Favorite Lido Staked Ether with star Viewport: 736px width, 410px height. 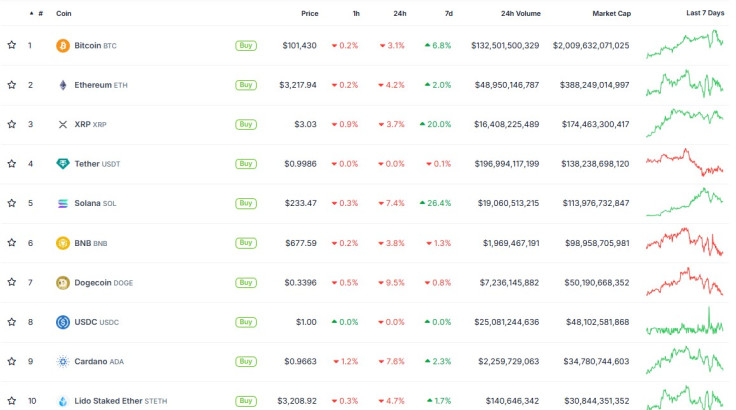[12, 401]
